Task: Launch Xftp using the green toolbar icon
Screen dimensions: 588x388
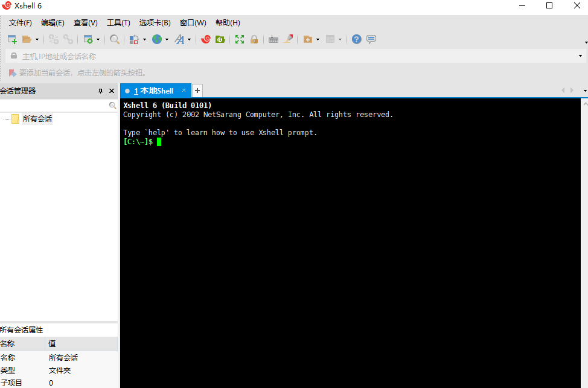Action: [220, 39]
